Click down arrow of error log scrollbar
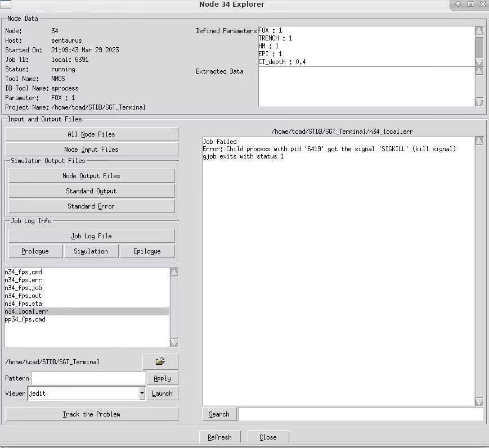 (479, 402)
